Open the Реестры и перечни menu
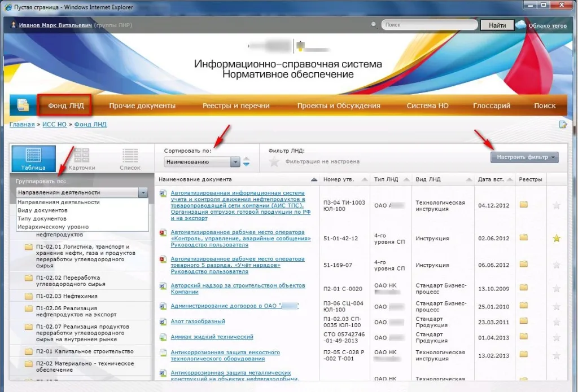 point(236,105)
